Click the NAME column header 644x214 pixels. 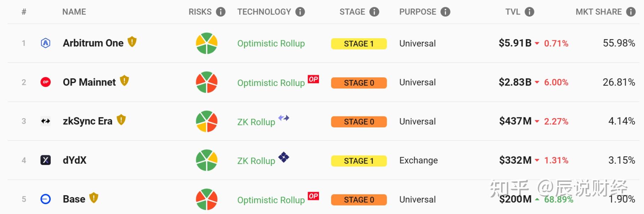pos(74,12)
